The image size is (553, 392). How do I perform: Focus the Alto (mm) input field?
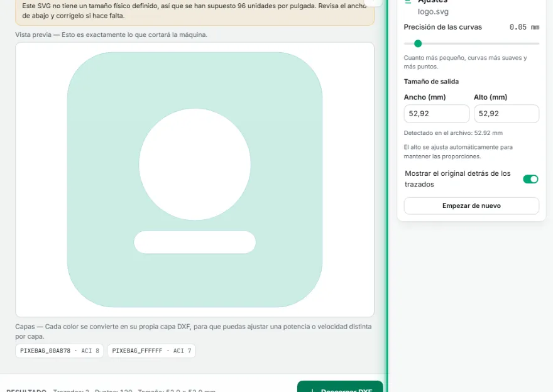506,114
